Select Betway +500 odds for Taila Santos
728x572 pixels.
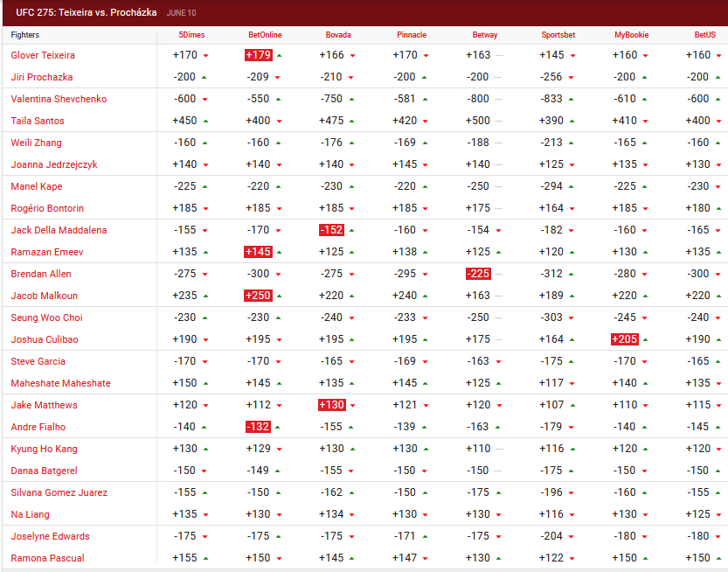point(478,121)
